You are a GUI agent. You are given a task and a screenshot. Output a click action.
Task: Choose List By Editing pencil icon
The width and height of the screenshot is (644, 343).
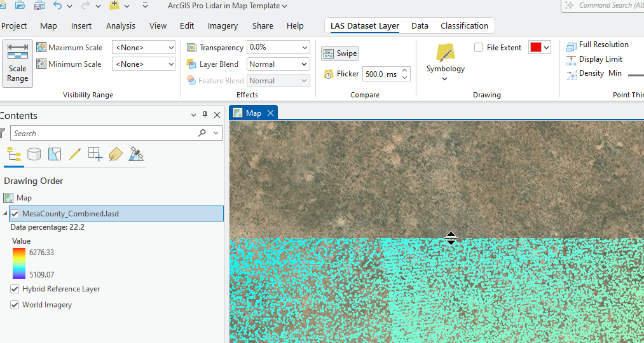click(75, 154)
